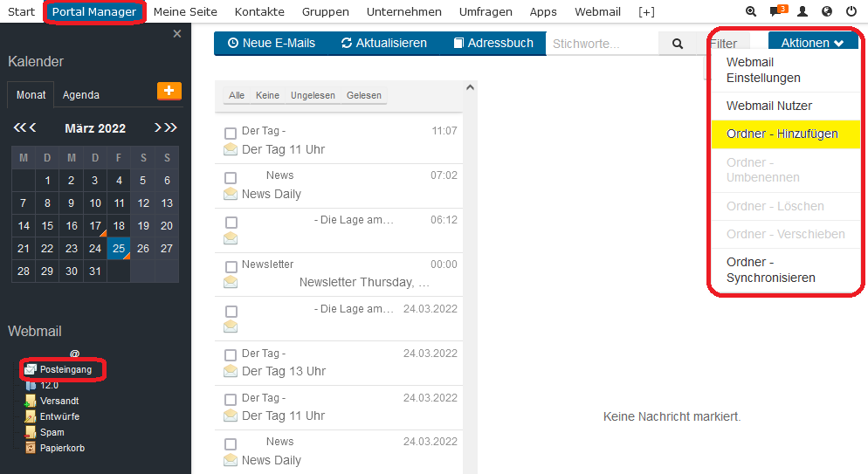Open Gruppen in top navigation
This screenshot has height=474, width=868.
[x=326, y=11]
